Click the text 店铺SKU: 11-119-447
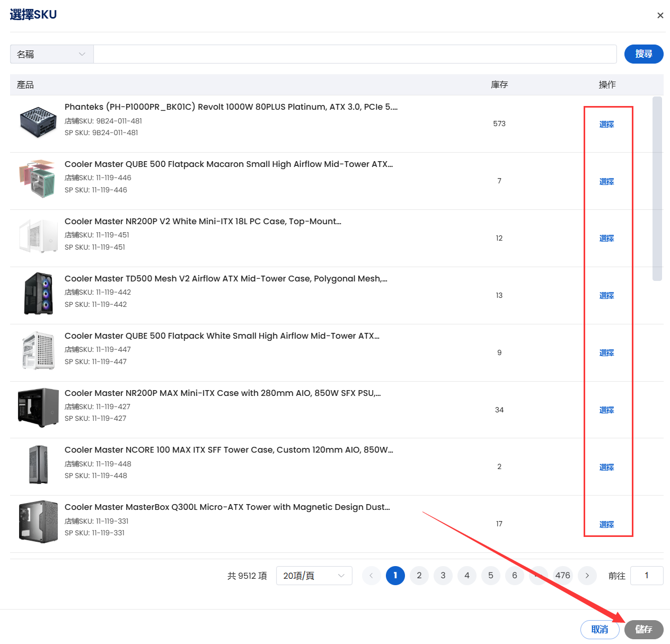This screenshot has width=670, height=644. click(x=98, y=349)
